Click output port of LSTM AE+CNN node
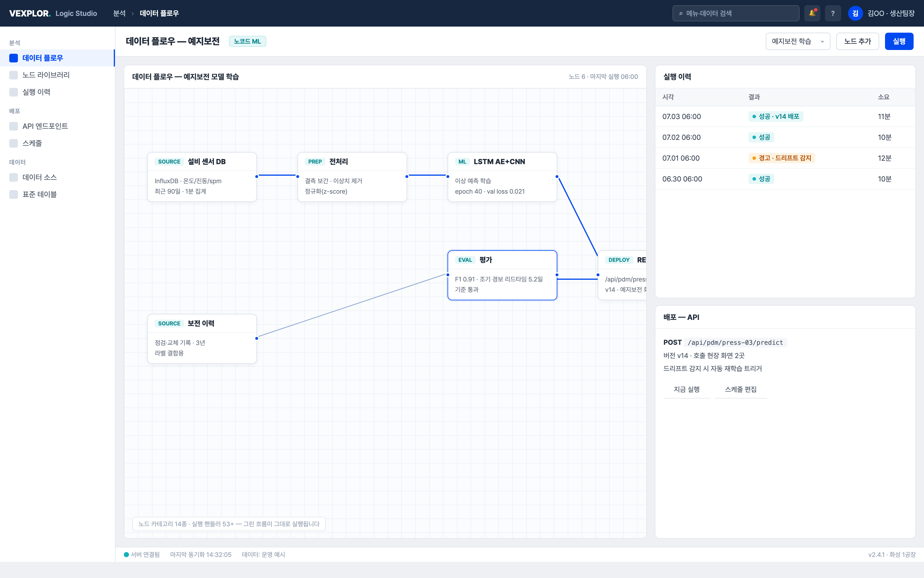 click(x=557, y=177)
